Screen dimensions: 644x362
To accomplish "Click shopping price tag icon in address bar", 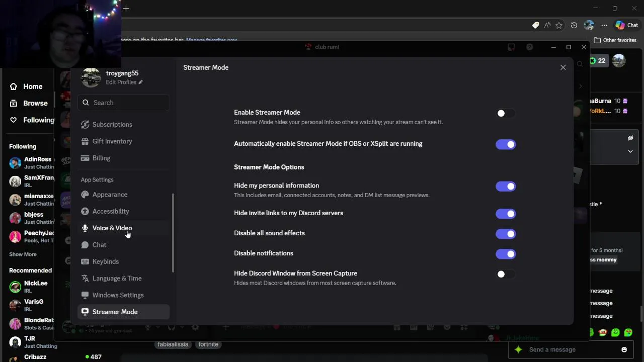I will [x=535, y=25].
